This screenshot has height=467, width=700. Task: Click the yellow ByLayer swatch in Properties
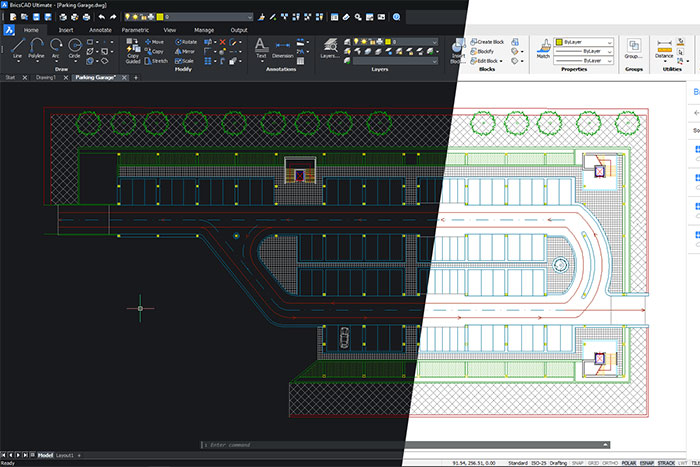pos(558,42)
